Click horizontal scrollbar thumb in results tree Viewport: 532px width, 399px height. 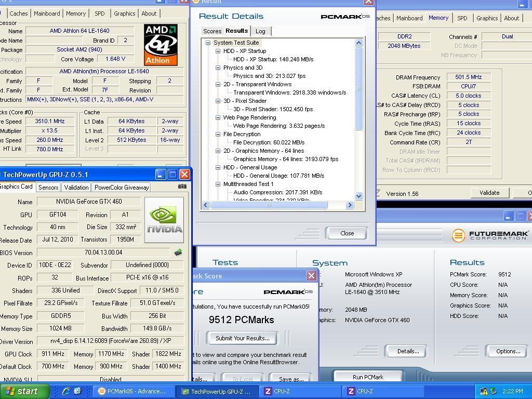pyautogui.click(x=269, y=205)
